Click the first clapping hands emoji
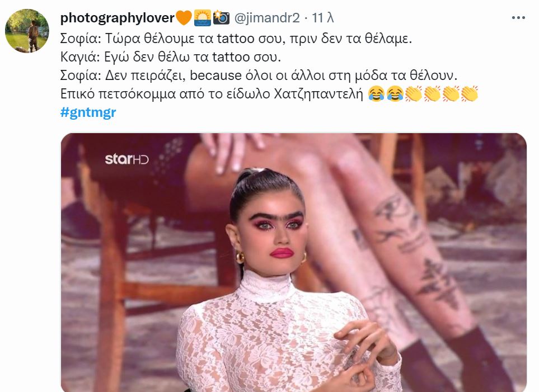The height and width of the screenshot is (392, 539). click(x=414, y=94)
